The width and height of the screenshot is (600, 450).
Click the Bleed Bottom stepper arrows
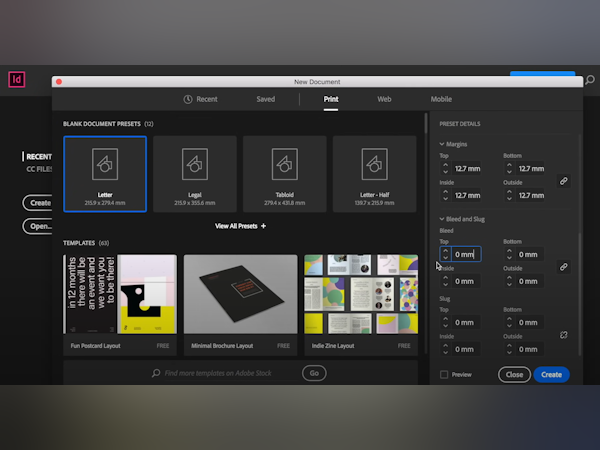(x=509, y=254)
